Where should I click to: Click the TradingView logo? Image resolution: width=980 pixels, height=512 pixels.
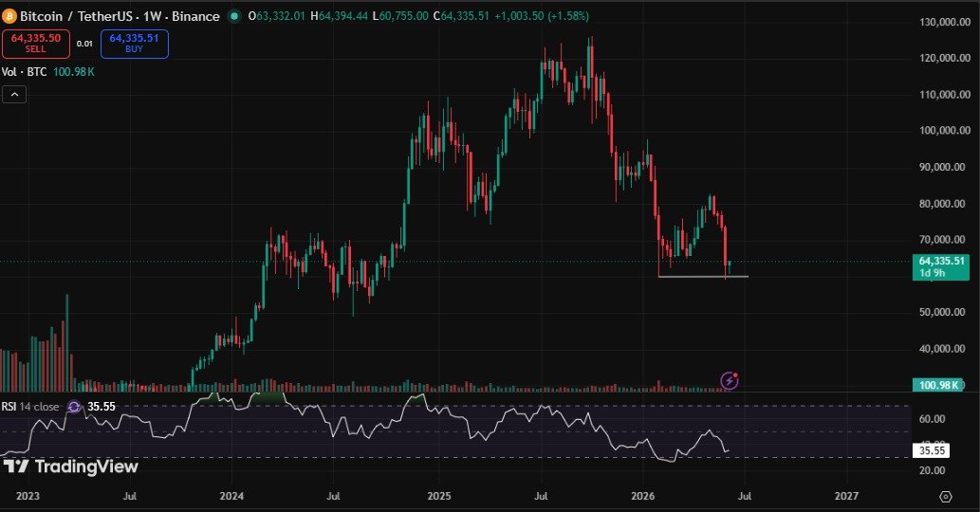click(x=70, y=466)
